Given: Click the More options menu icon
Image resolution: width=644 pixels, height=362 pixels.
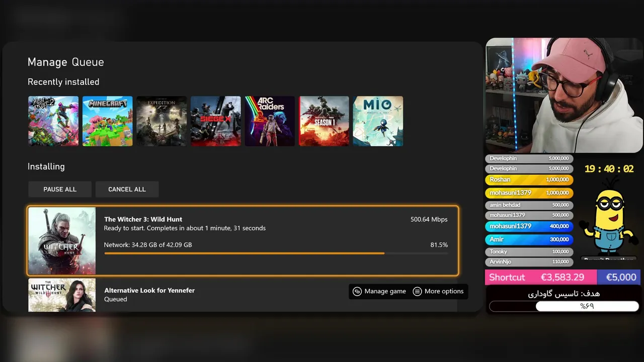Looking at the screenshot, I should [417, 291].
